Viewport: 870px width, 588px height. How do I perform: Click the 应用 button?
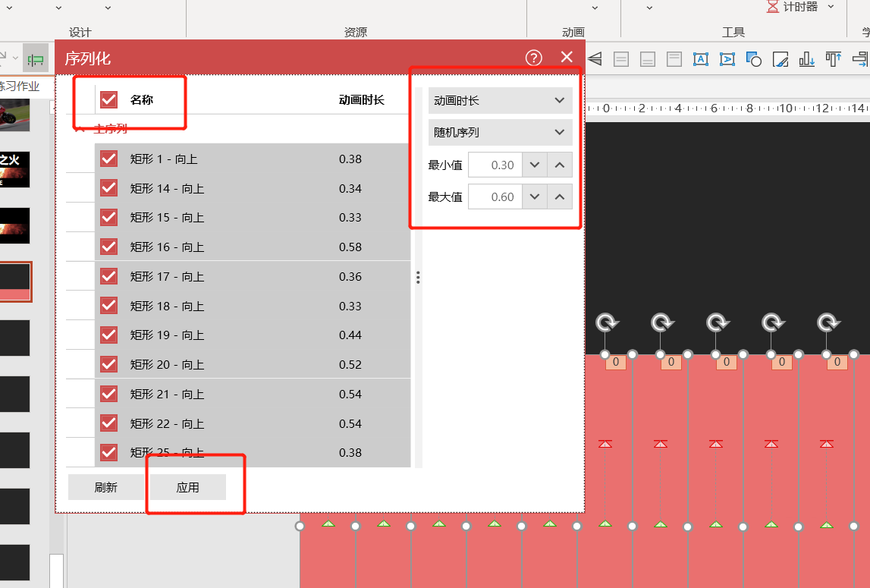pyautogui.click(x=187, y=487)
